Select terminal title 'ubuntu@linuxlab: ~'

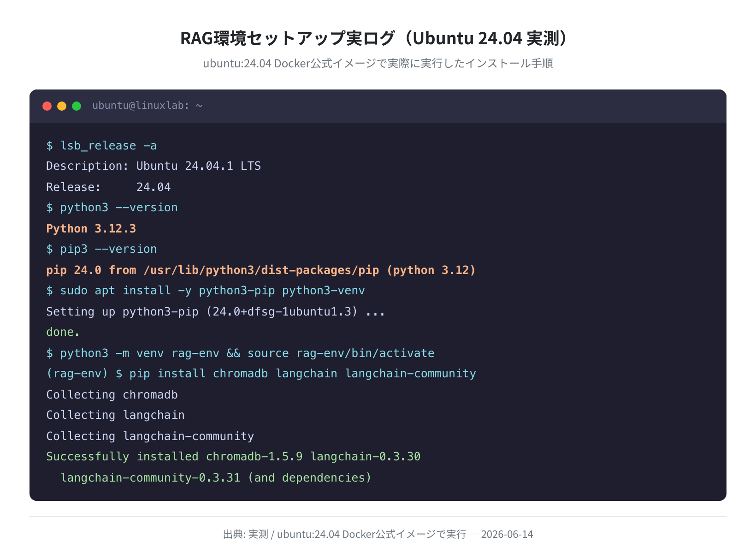coord(148,106)
